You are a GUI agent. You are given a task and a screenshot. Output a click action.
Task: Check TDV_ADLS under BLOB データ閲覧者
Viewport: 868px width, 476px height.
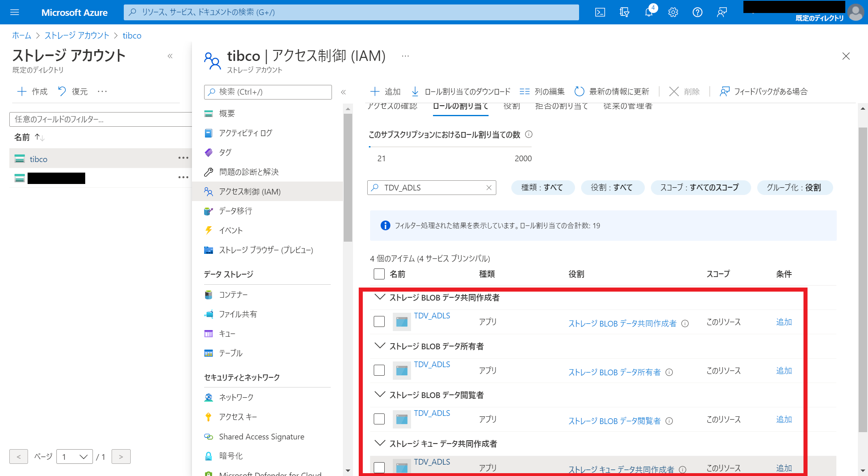379,419
